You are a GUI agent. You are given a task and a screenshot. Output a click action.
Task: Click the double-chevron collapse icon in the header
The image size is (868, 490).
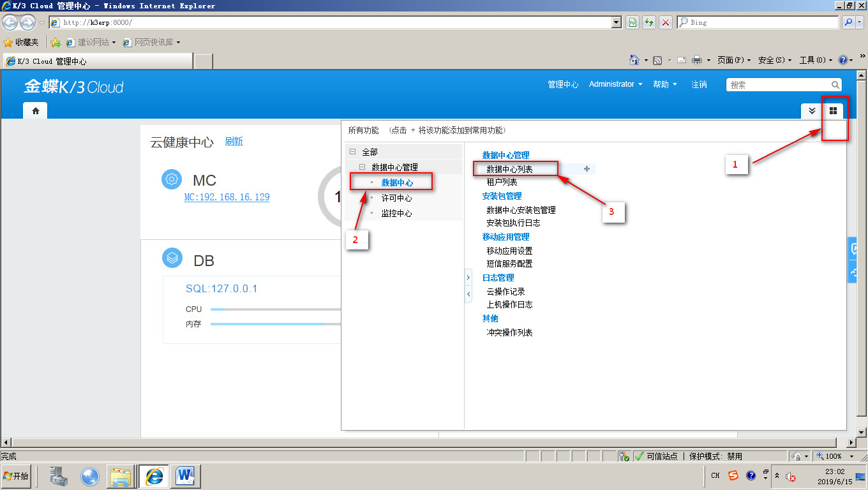click(812, 110)
